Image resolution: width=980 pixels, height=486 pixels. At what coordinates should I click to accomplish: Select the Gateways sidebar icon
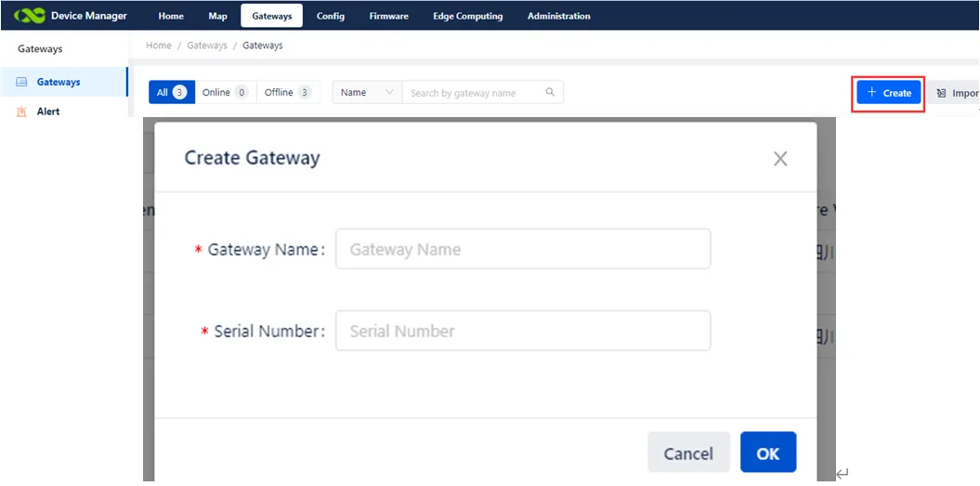coord(22,82)
